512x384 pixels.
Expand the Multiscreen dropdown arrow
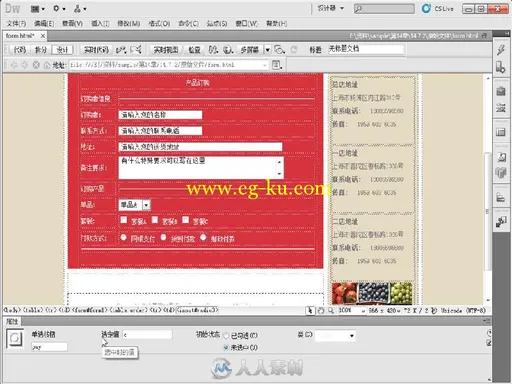click(267, 50)
